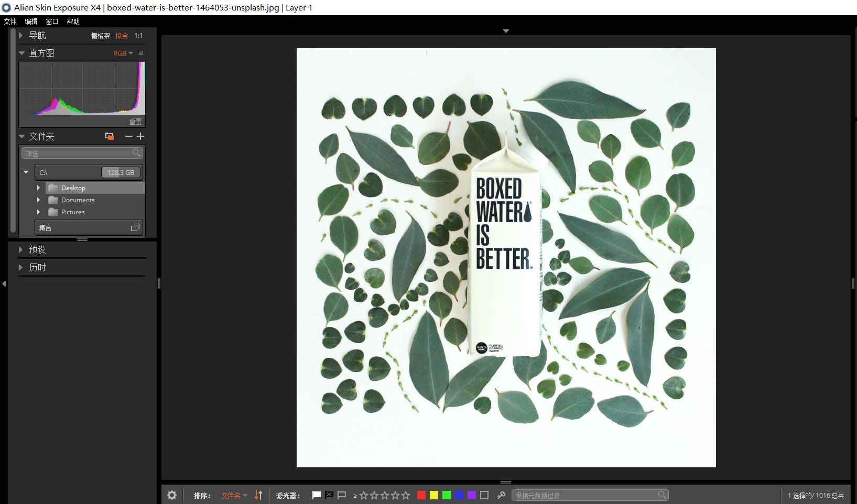Expand the Documents folder tree arrow
This screenshot has height=504, width=857.
click(x=38, y=200)
